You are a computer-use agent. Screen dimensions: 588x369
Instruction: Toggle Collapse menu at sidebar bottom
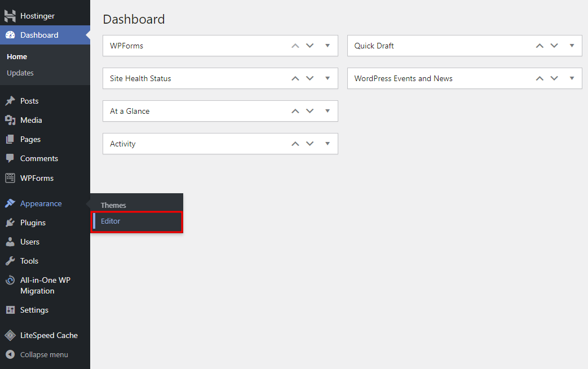click(x=11, y=354)
